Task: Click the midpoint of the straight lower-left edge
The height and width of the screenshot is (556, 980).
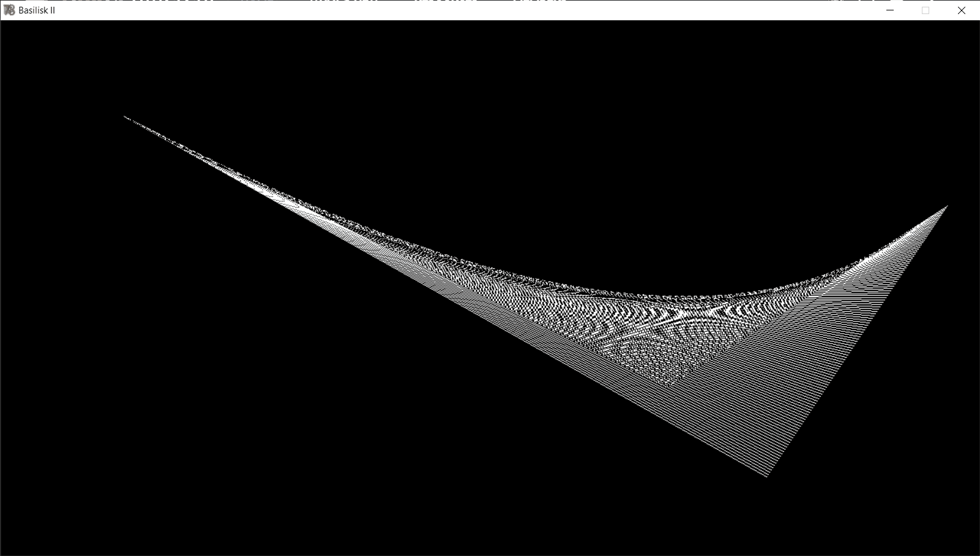Action: (x=446, y=296)
